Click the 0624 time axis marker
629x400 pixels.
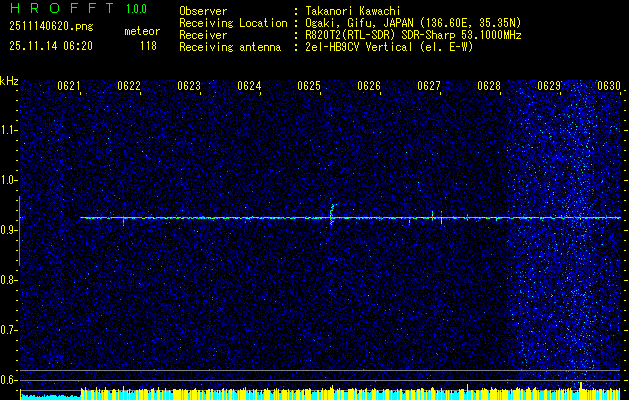(249, 86)
